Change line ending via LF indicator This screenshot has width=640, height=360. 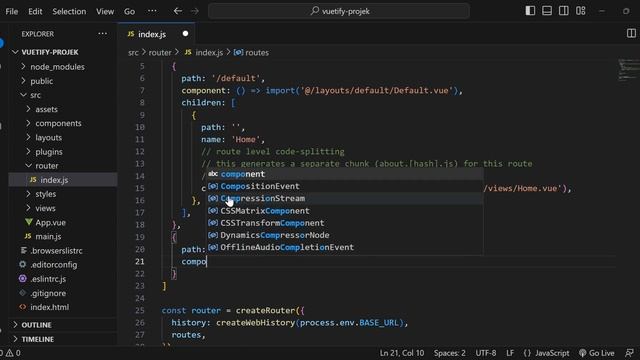(510, 353)
